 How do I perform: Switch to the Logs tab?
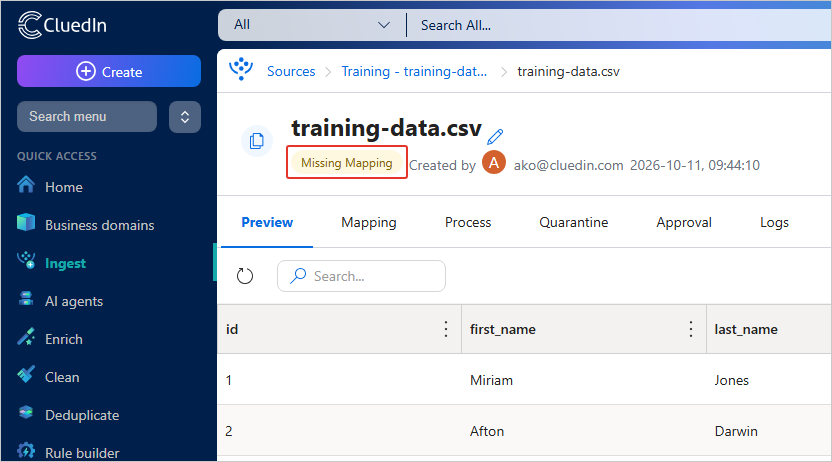pyautogui.click(x=774, y=222)
